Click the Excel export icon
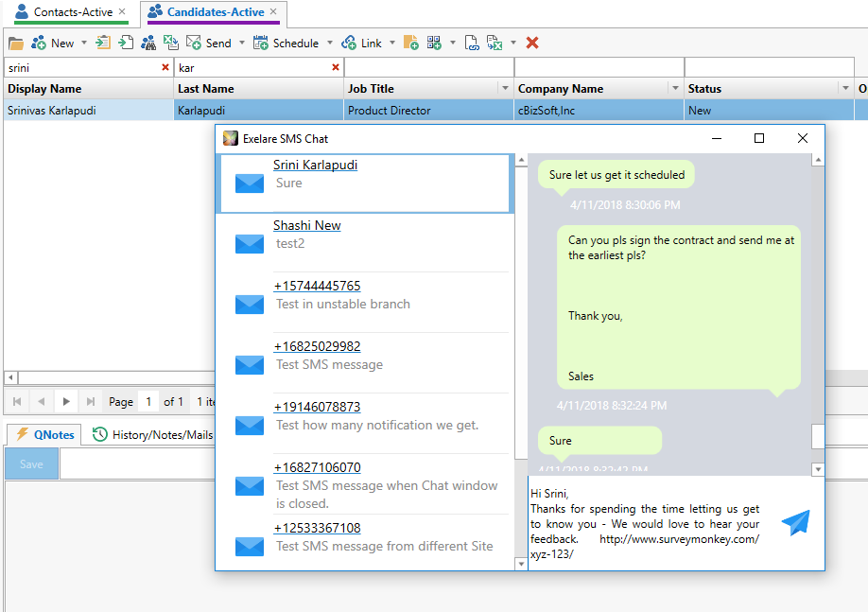This screenshot has height=612, width=868. point(170,43)
